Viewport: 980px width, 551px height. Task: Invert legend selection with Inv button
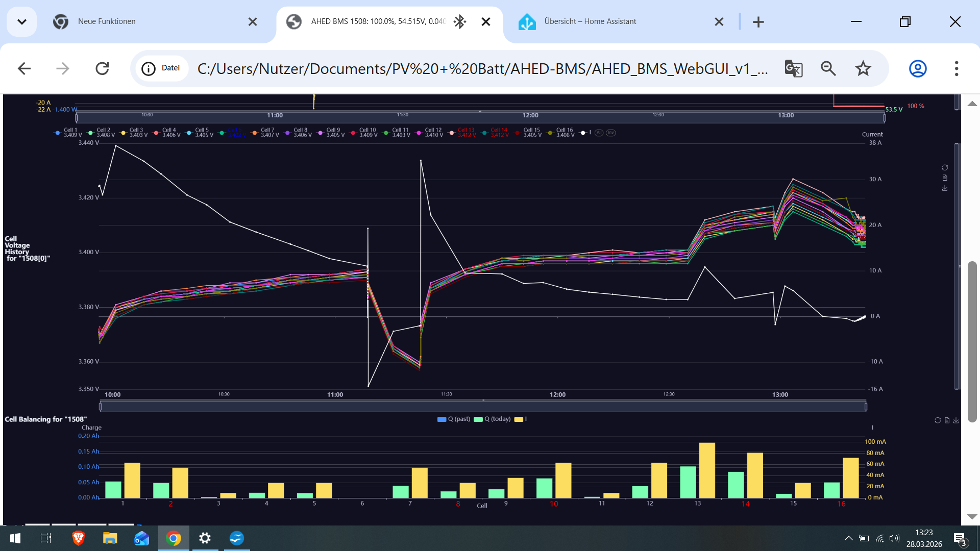[610, 133]
